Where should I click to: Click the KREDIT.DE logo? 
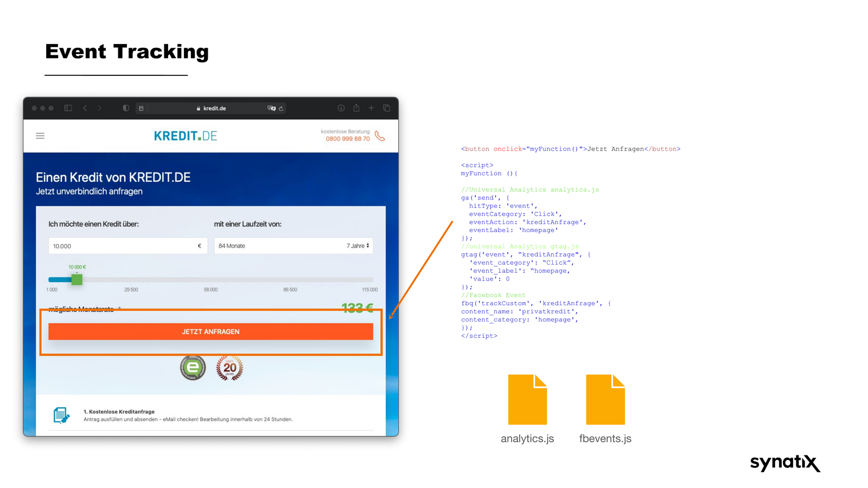[185, 136]
